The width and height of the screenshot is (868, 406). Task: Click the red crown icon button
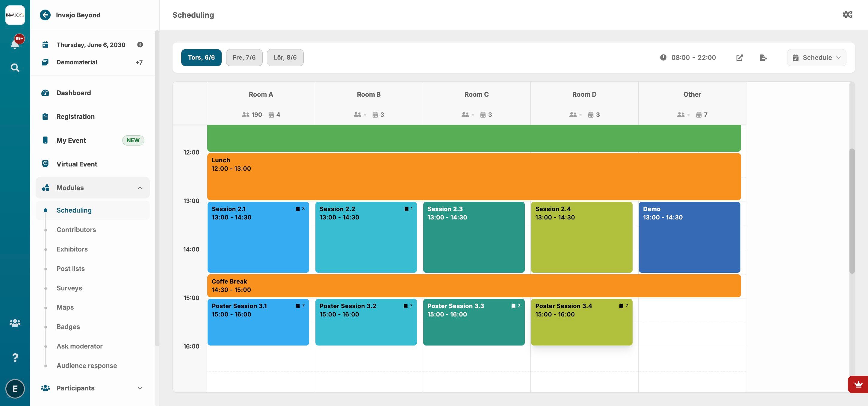[x=858, y=384]
